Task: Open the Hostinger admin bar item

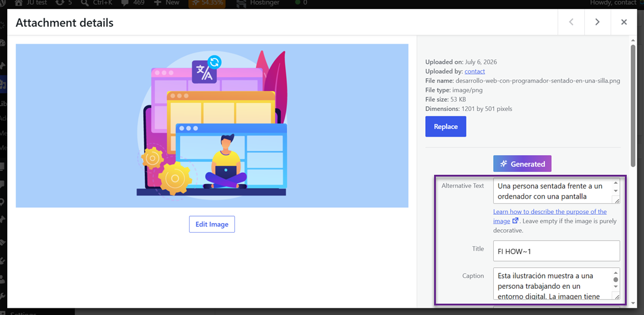Action: pyautogui.click(x=259, y=2)
